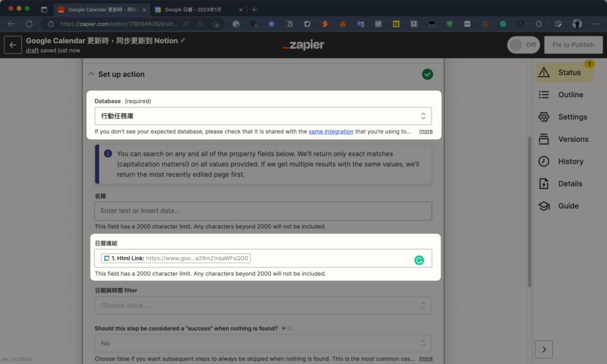Open the same integration link
The height and width of the screenshot is (364, 607).
(331, 132)
